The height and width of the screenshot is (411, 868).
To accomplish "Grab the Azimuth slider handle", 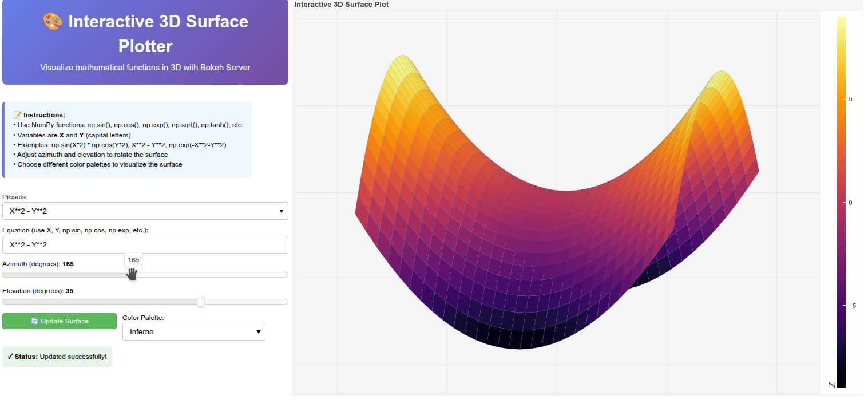I will [133, 275].
